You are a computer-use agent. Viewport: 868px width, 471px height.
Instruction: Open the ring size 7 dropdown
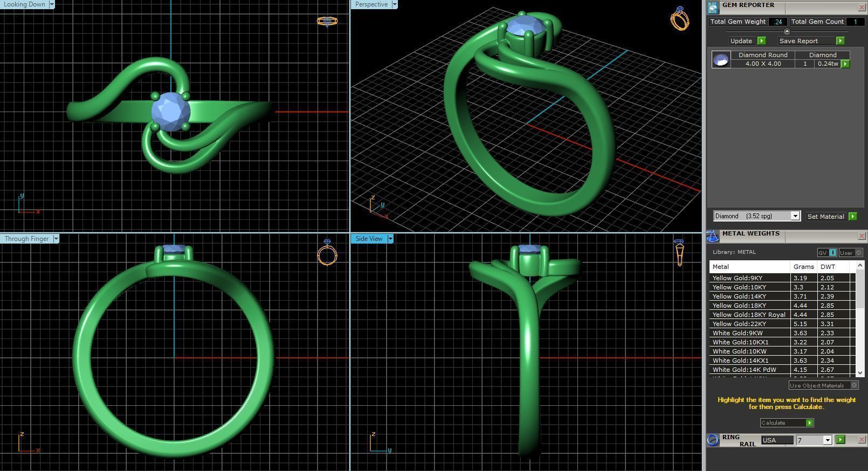[827, 440]
